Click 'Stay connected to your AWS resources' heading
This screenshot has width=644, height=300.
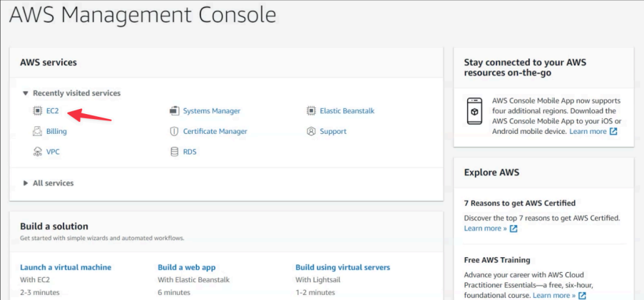click(525, 68)
